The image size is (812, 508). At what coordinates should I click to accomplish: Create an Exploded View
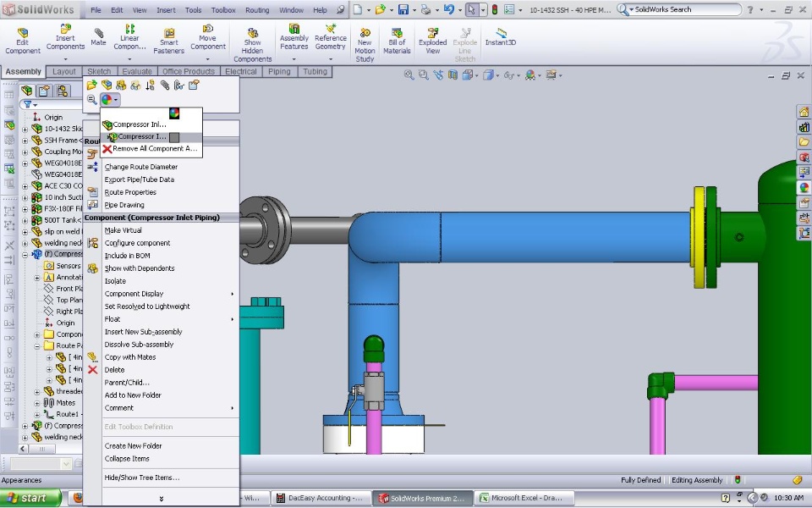tap(433, 41)
